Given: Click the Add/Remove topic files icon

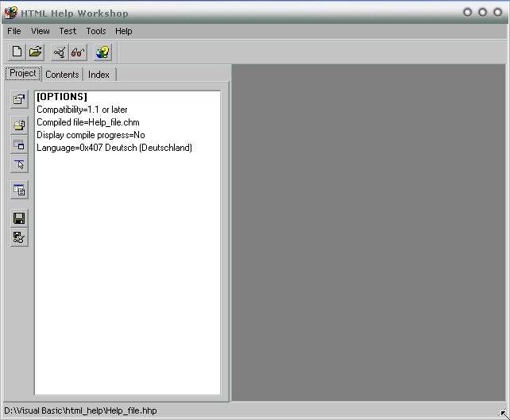Looking at the screenshot, I should (19, 125).
